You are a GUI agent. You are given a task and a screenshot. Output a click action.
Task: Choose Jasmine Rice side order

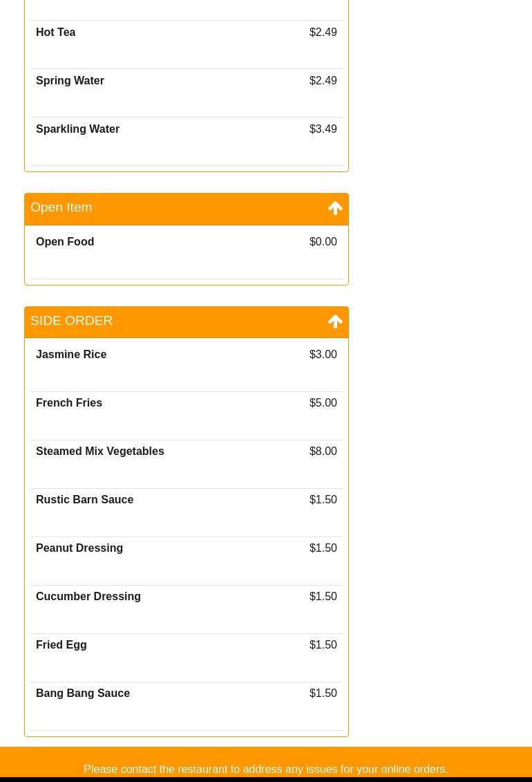(x=187, y=365)
